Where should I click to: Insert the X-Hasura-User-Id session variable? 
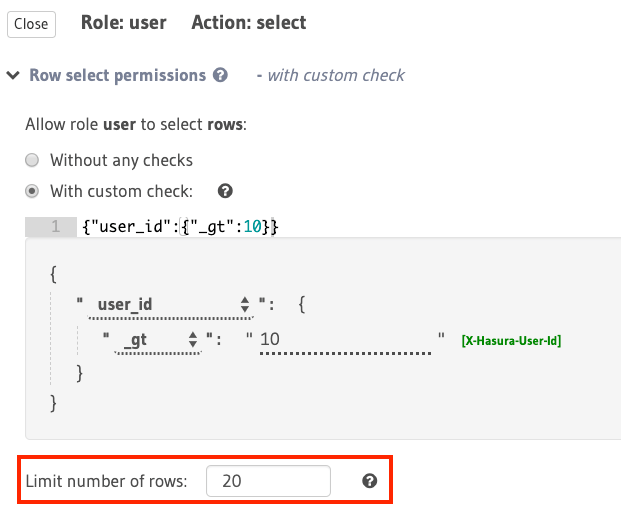coord(510,341)
